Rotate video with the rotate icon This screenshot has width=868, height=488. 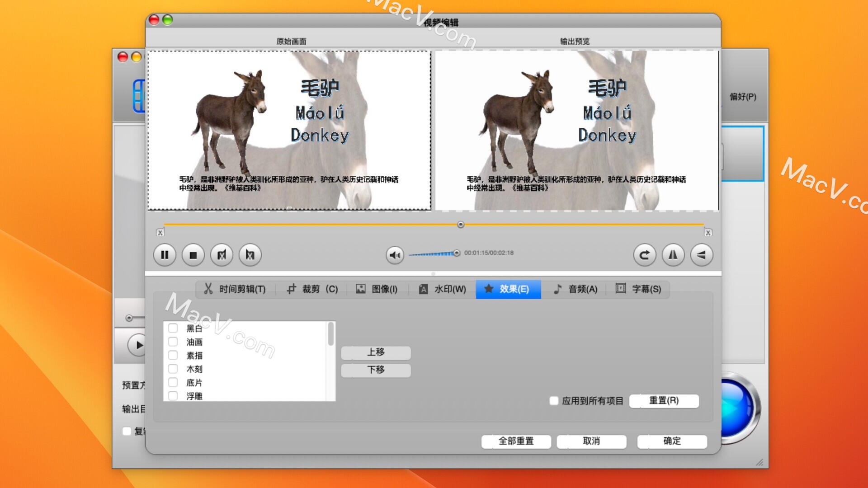tap(645, 255)
